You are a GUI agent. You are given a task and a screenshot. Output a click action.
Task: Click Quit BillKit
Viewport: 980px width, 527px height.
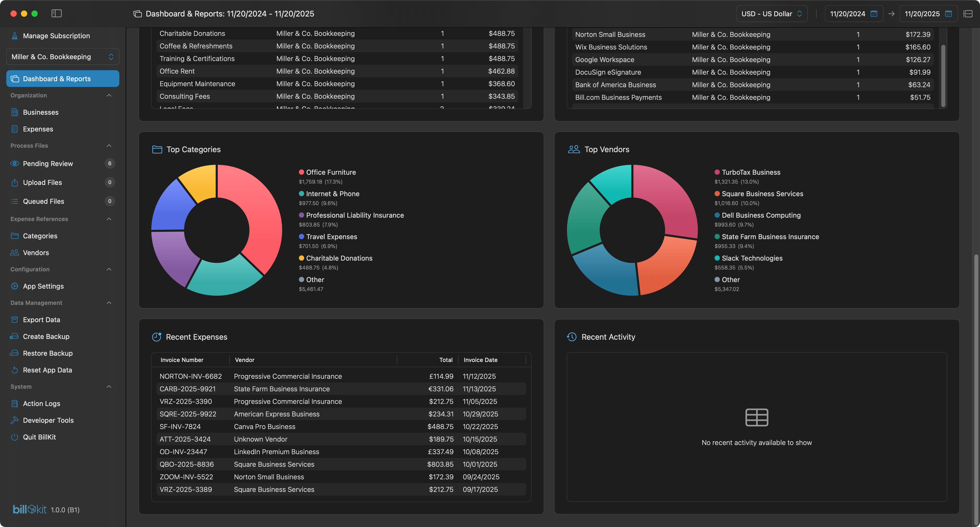click(38, 437)
